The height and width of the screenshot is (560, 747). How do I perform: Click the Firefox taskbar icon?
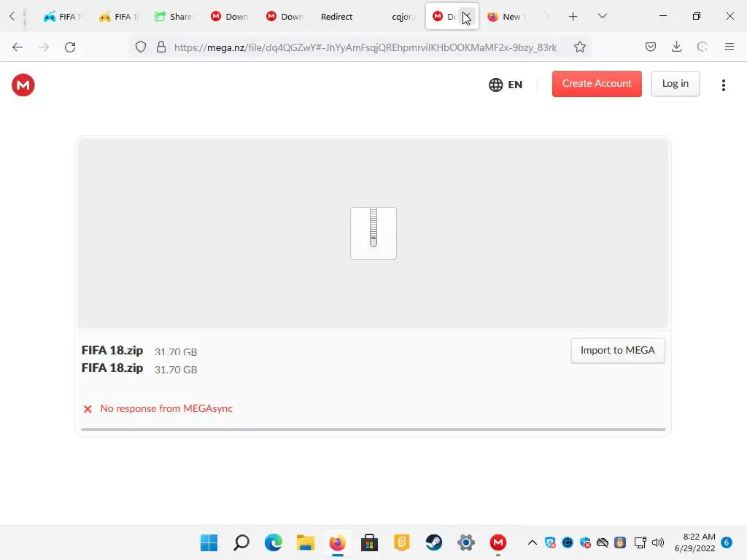pos(337,542)
